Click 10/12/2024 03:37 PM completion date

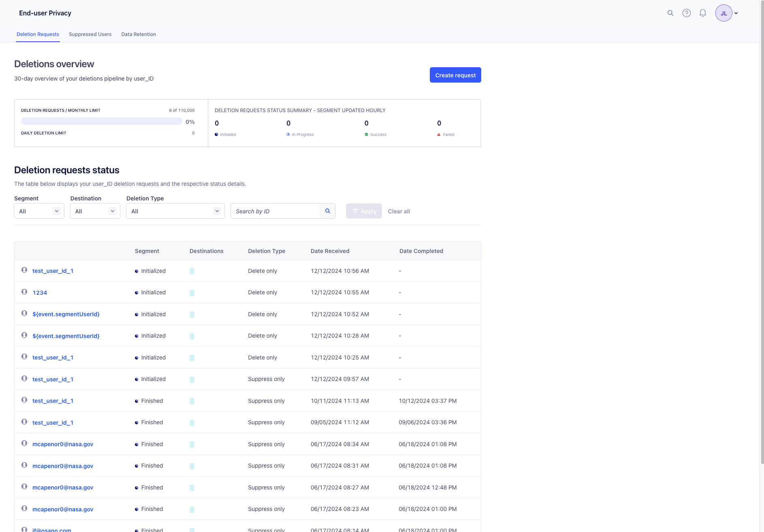pyautogui.click(x=428, y=401)
